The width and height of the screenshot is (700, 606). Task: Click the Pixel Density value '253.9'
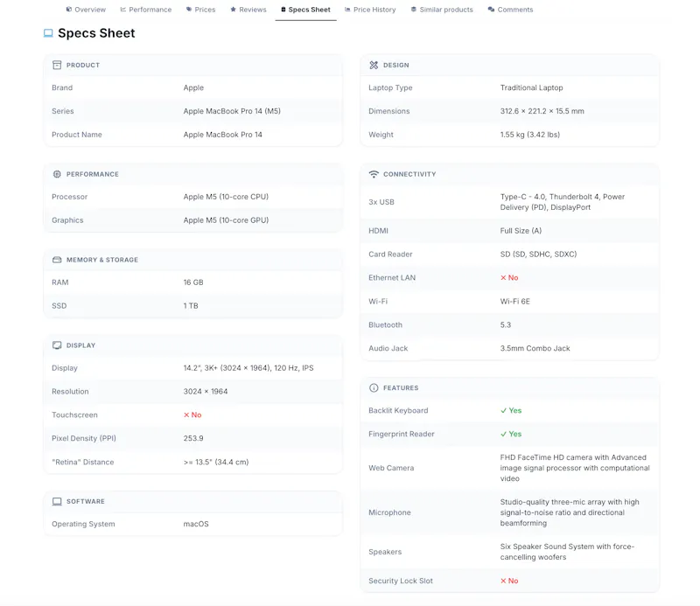tap(193, 438)
